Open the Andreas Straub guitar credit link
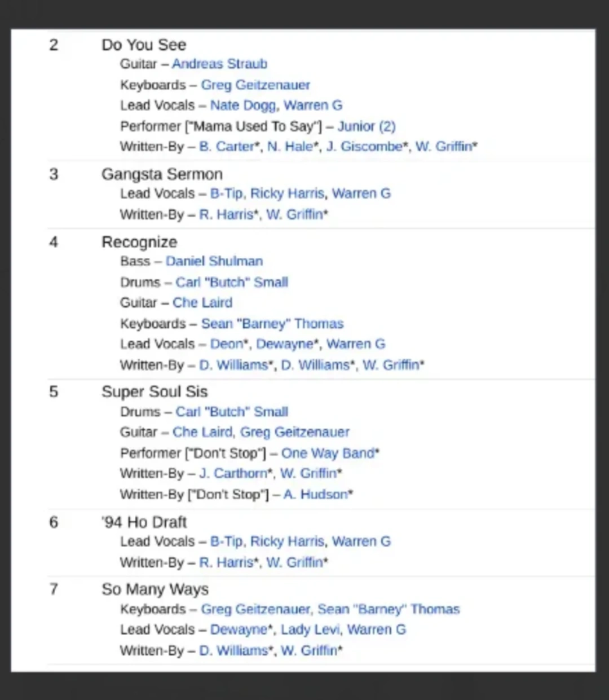Screen dimensions: 609x700 pos(219,64)
